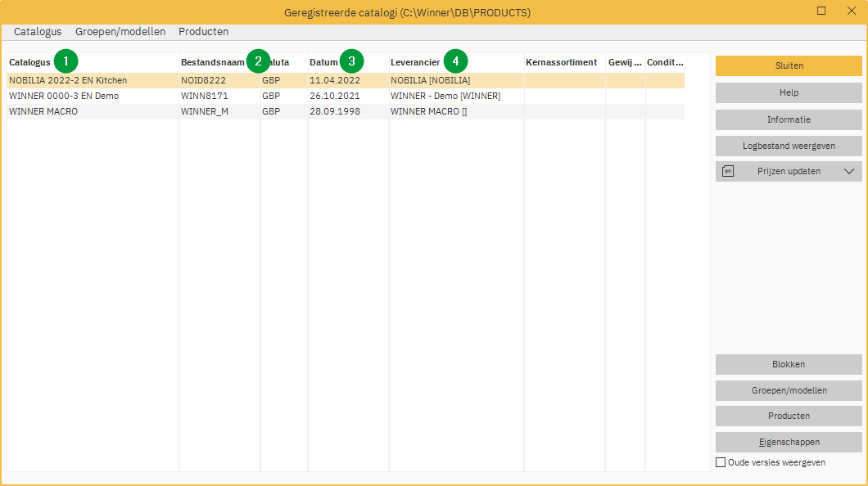868x486 pixels.
Task: Click the Informatie button
Action: [x=788, y=119]
